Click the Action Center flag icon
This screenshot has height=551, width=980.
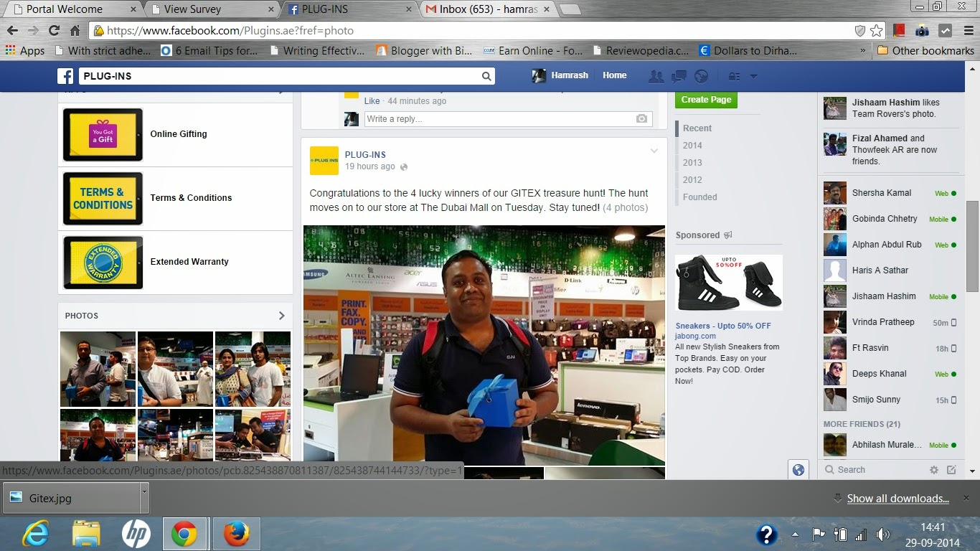(819, 534)
